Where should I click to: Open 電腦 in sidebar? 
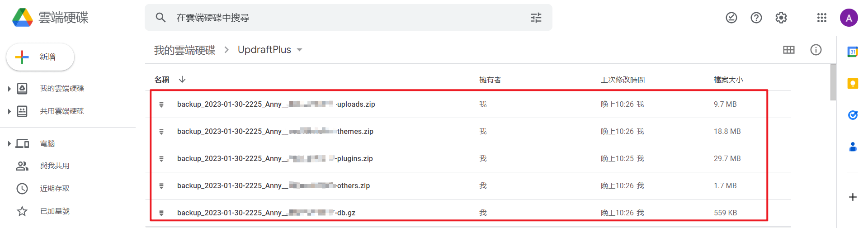(x=47, y=143)
